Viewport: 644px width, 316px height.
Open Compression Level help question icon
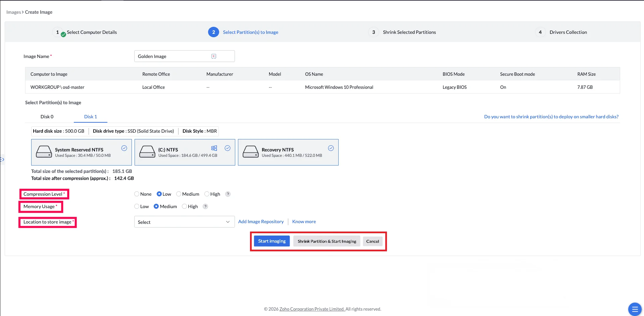(x=228, y=194)
